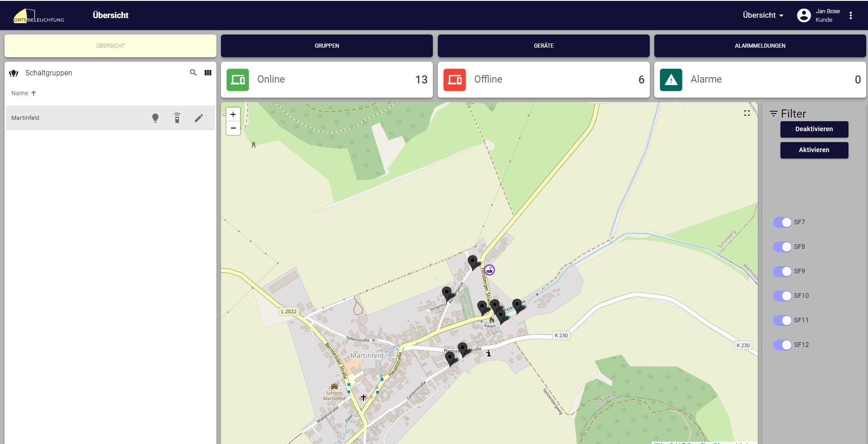Toggle the SF7 filter switch

(x=782, y=222)
